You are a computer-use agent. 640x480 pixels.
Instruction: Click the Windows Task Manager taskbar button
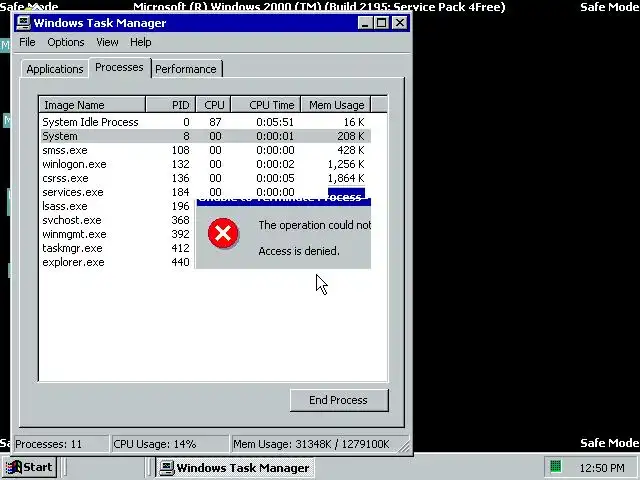[x=235, y=467]
